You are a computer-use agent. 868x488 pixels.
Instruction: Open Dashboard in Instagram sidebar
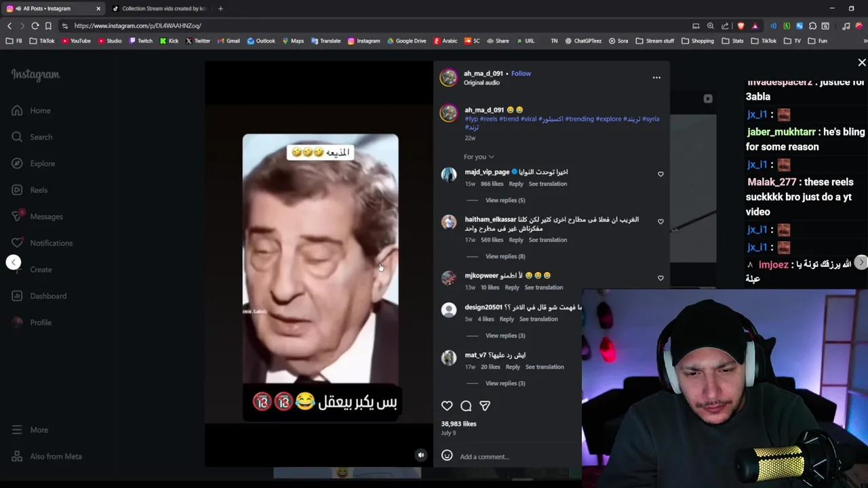tap(39, 296)
